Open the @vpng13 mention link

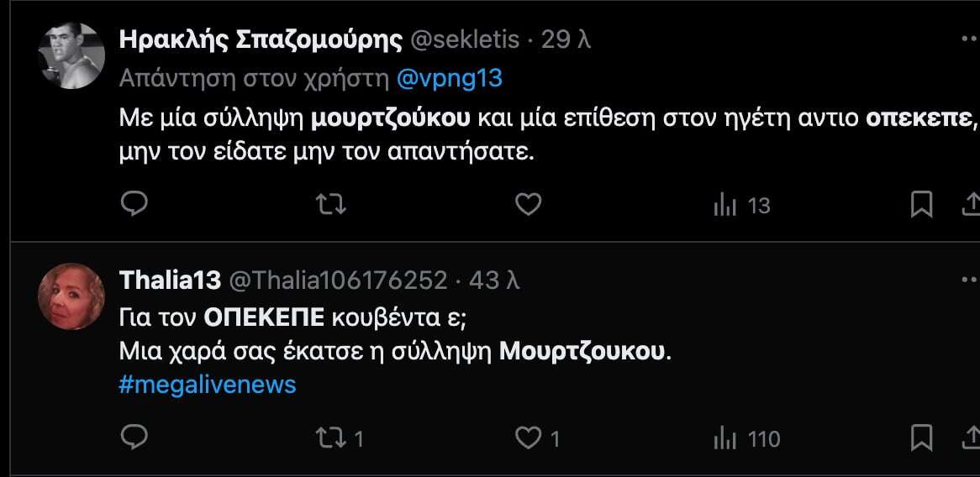449,78
